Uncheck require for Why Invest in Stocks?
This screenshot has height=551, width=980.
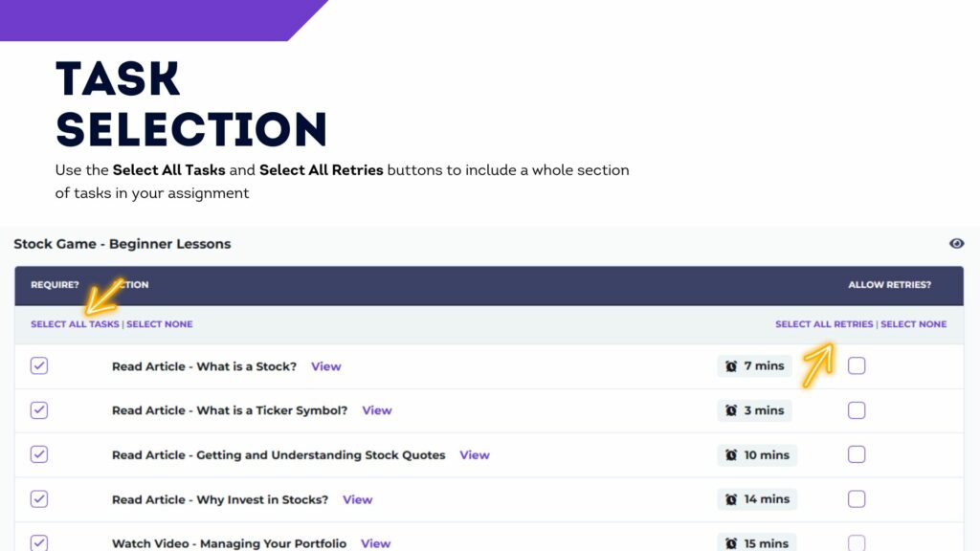point(38,498)
